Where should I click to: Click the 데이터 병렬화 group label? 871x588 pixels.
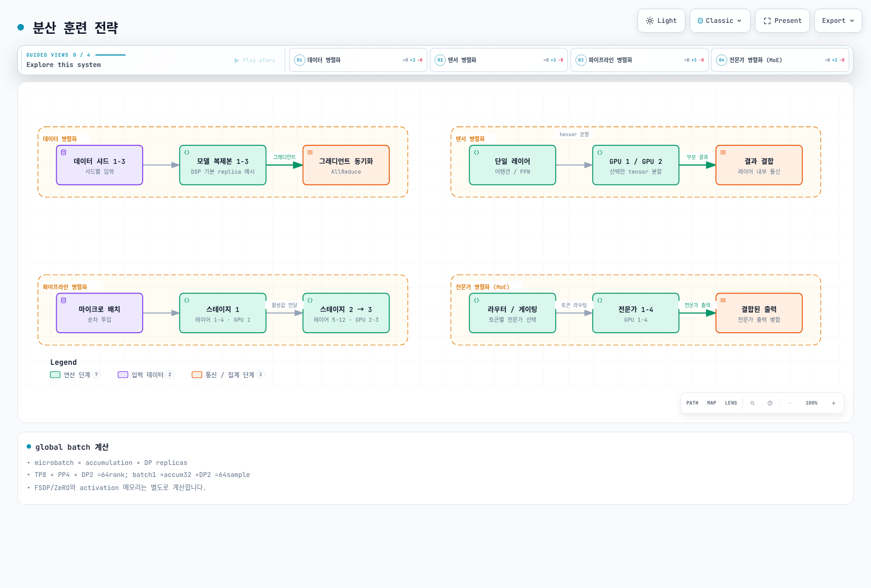[60, 139]
